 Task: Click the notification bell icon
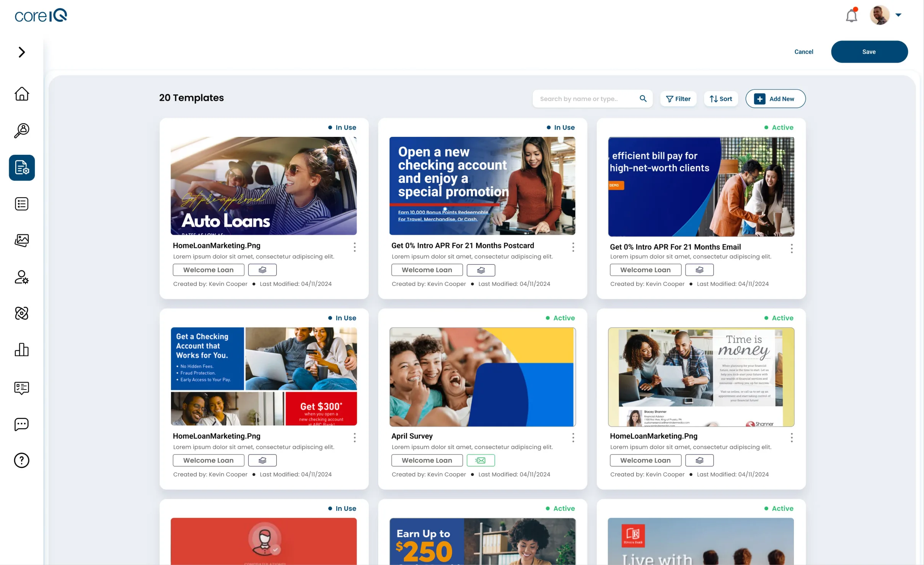point(851,15)
